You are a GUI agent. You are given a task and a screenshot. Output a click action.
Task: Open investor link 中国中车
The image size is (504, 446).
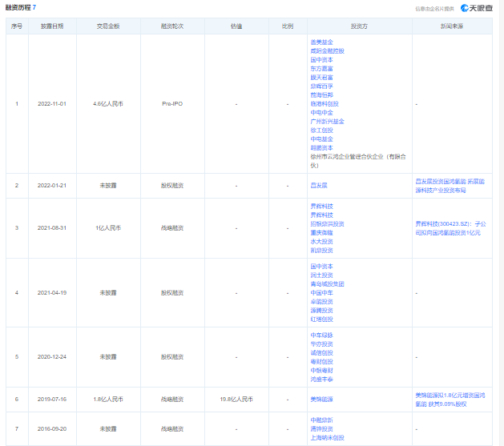pos(321,292)
